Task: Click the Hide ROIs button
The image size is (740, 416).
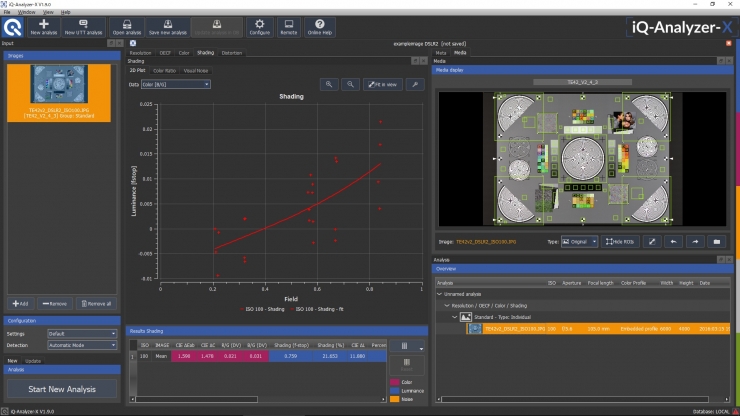Action: pos(620,242)
